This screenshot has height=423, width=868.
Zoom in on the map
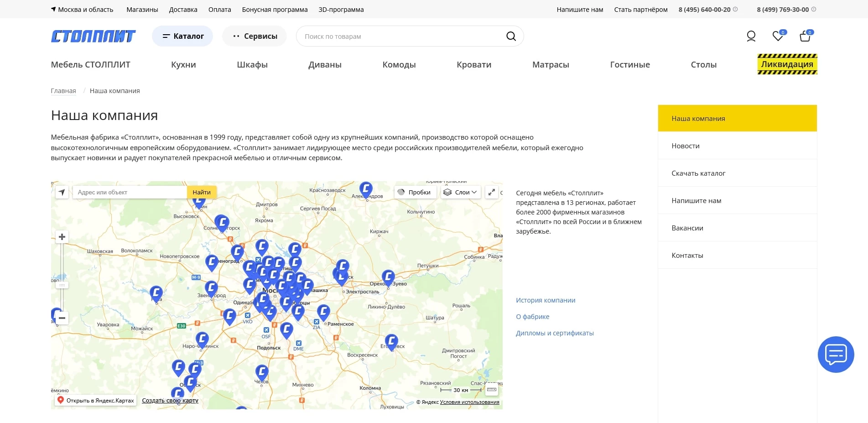(62, 237)
